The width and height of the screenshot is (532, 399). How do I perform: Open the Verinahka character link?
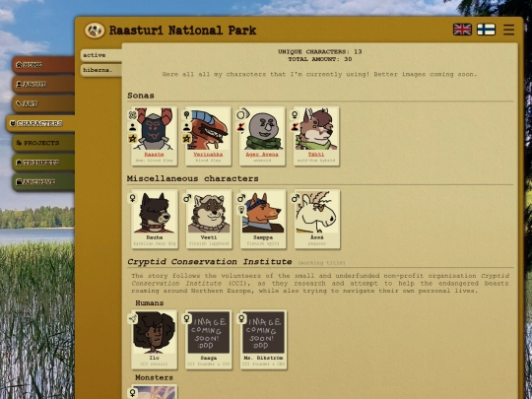(208, 155)
